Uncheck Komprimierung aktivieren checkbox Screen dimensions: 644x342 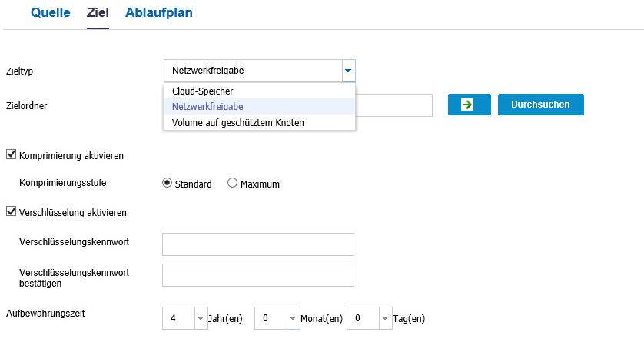pyautogui.click(x=11, y=154)
